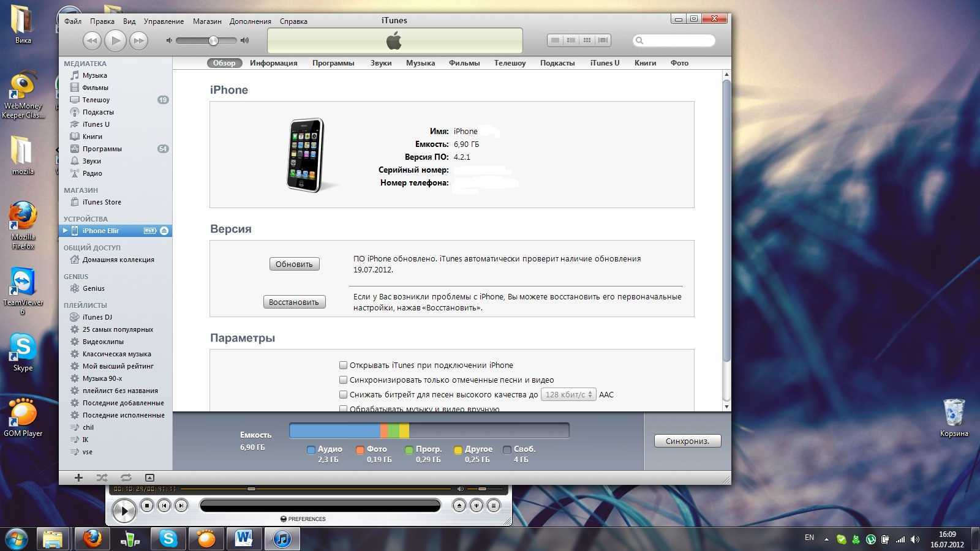Open Книги in the library sidebar
Screen dimensions: 980x551
pos(92,137)
